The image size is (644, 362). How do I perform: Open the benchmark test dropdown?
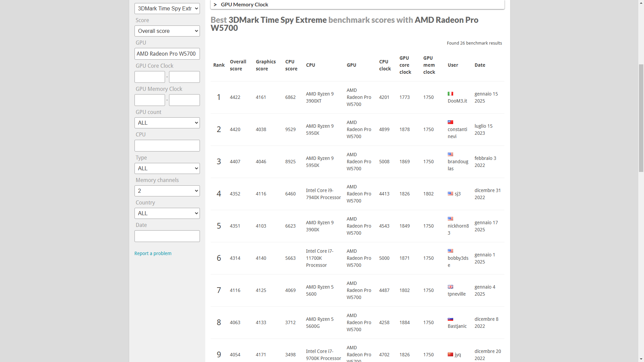(167, 8)
